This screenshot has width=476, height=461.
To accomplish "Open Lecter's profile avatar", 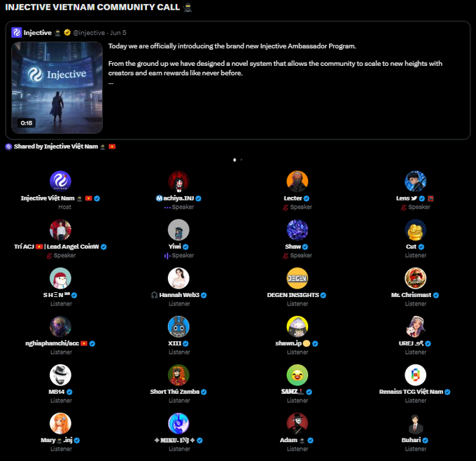I will 297,181.
